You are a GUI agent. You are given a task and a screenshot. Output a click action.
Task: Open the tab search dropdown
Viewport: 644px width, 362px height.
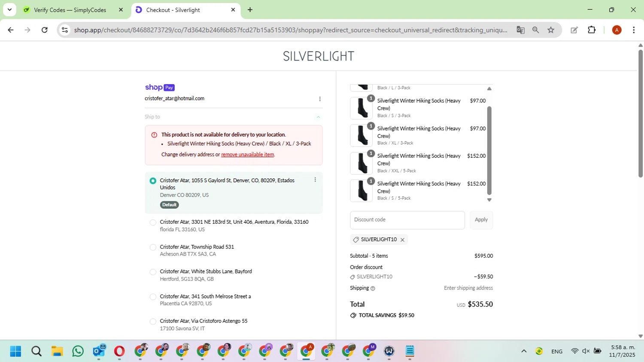[9, 10]
